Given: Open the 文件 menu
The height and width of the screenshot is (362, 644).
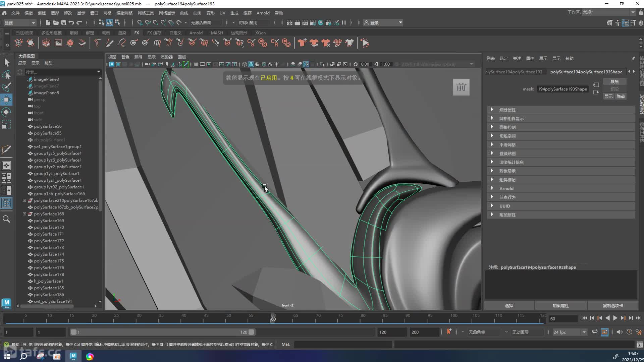Looking at the screenshot, I should 15,13.
